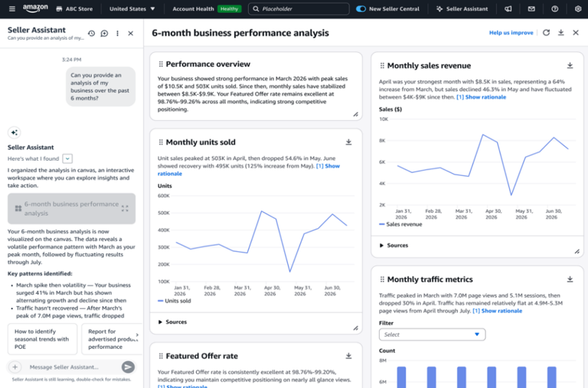The height and width of the screenshot is (388, 588).
Task: Close the Seller Assistant chat panel
Action: 130,34
